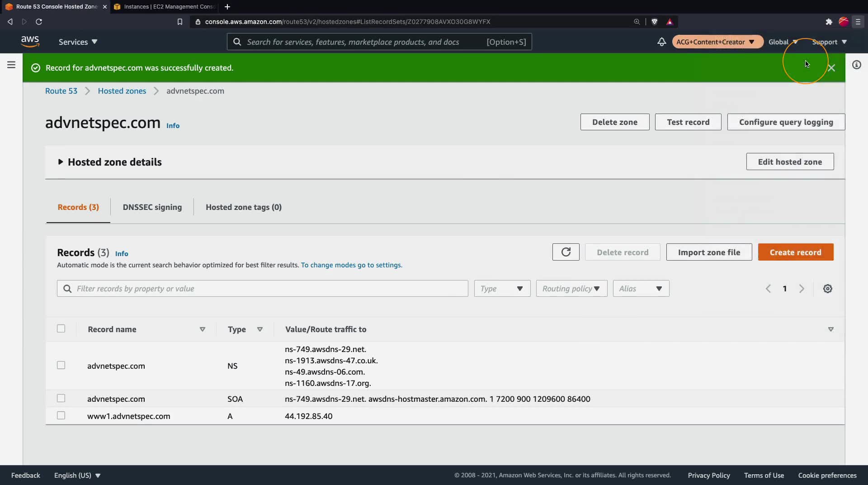The image size is (868, 485).
Task: Focus the AWS services search box
Action: 379,42
